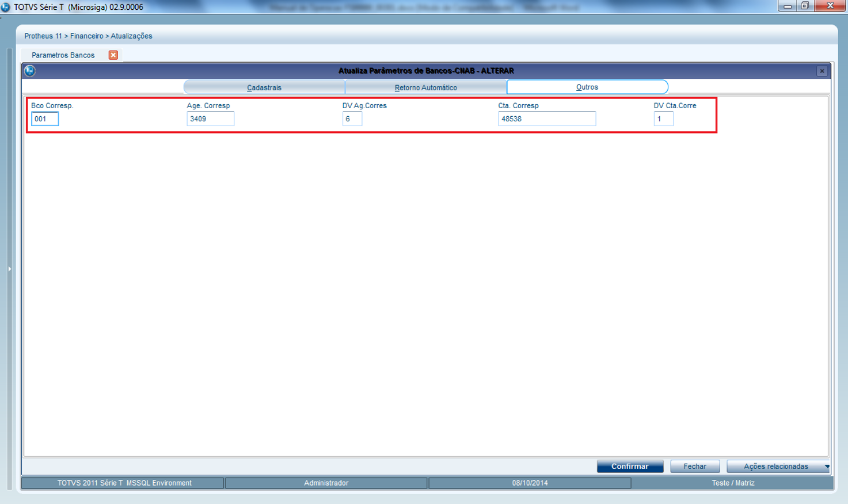This screenshot has width=848, height=504.
Task: Click the Fechar button
Action: 694,466
